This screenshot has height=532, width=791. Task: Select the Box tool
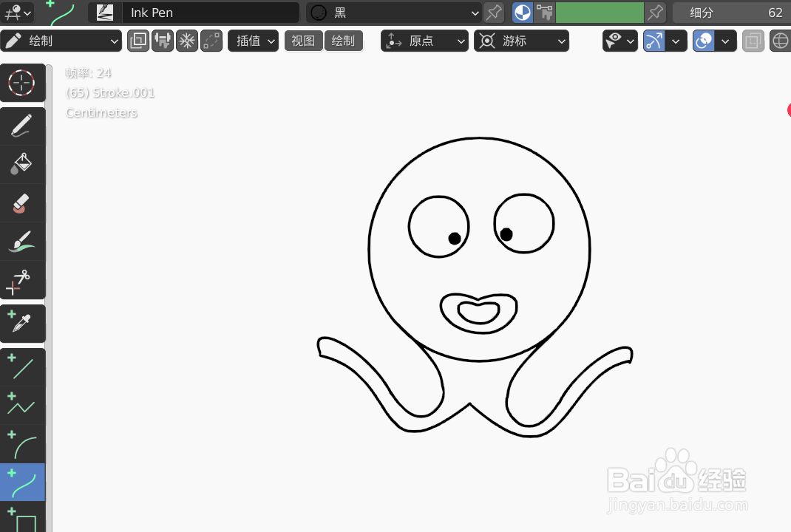(x=22, y=517)
